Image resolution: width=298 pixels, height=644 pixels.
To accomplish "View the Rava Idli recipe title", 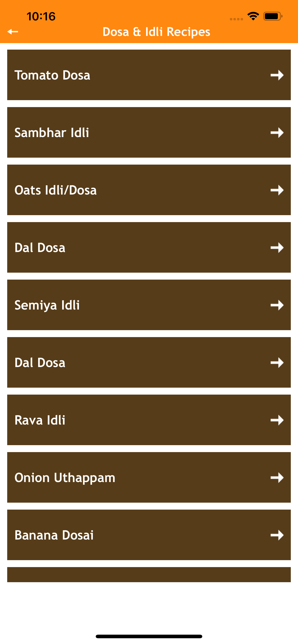I will (x=40, y=420).
